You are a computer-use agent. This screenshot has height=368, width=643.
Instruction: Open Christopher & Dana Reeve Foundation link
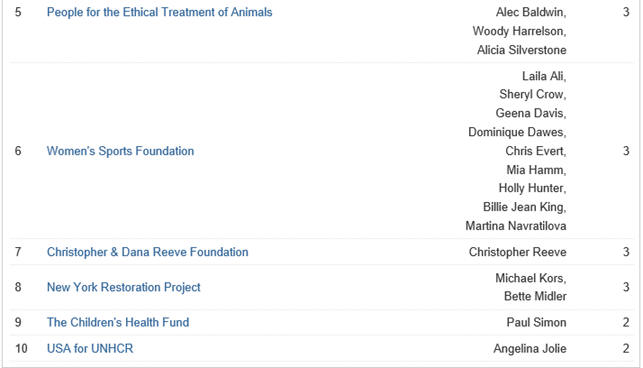[148, 252]
